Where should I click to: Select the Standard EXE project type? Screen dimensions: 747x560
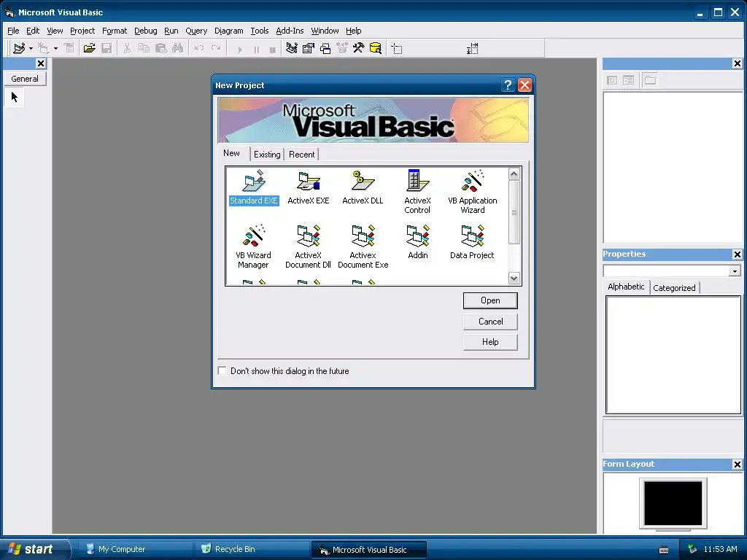[253, 187]
